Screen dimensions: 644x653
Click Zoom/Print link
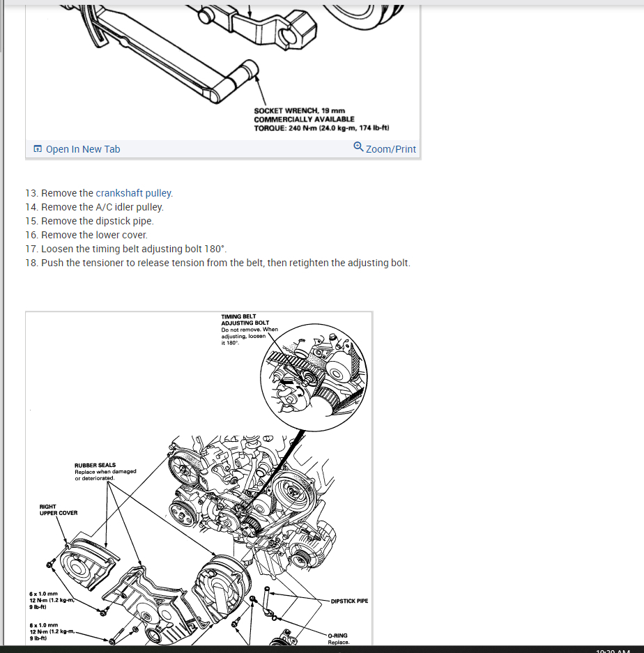click(x=391, y=149)
